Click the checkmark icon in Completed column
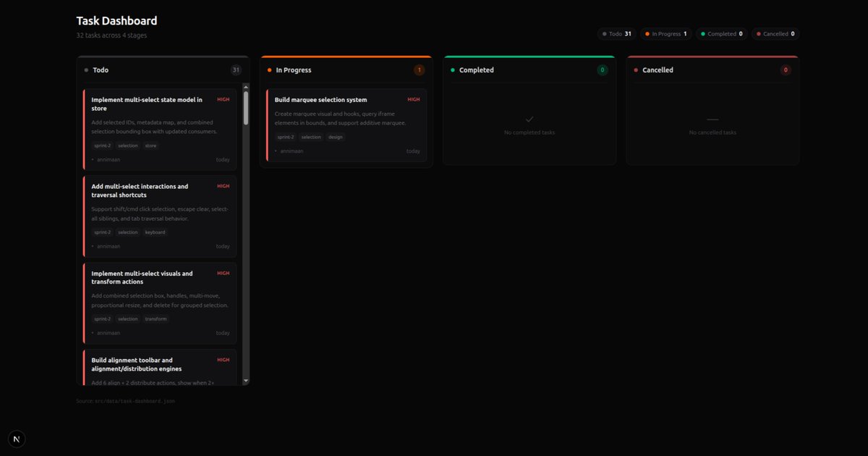 pyautogui.click(x=529, y=119)
